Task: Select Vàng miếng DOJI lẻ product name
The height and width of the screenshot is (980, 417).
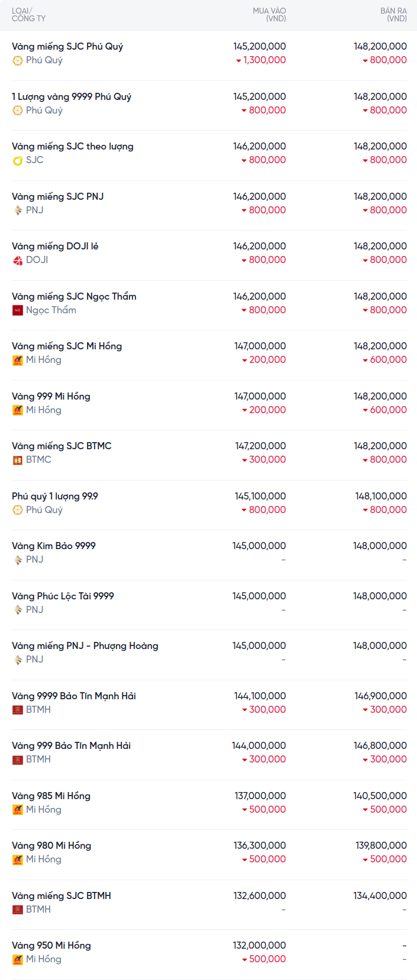Action: (x=55, y=246)
